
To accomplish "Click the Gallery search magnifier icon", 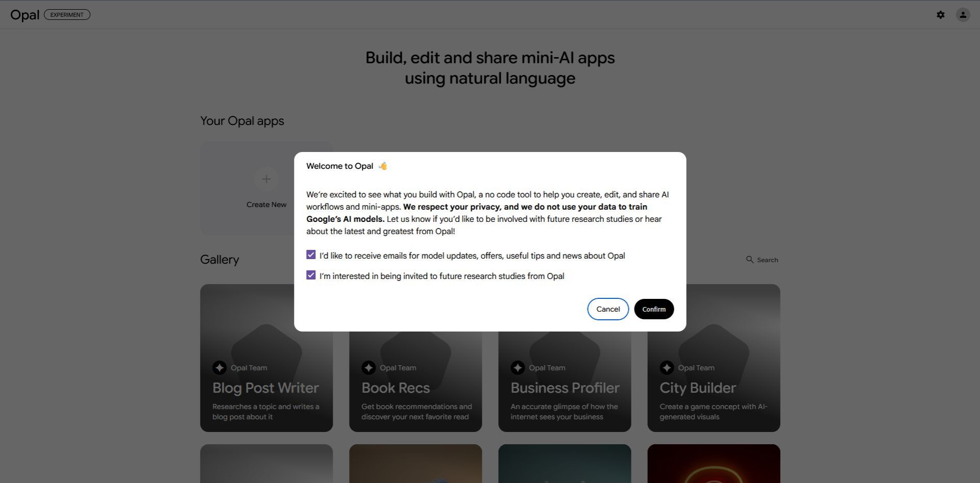I will [749, 260].
